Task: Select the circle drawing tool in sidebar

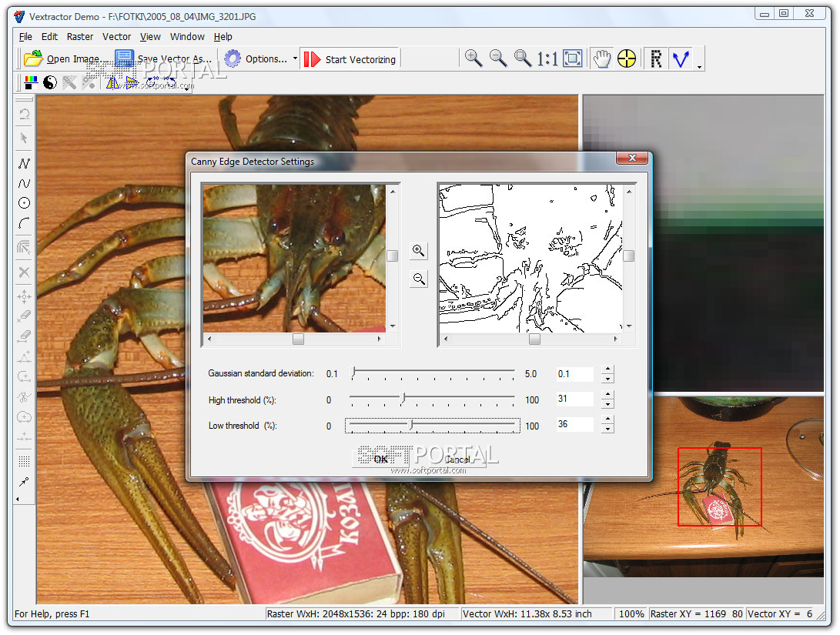Action: pyautogui.click(x=24, y=203)
